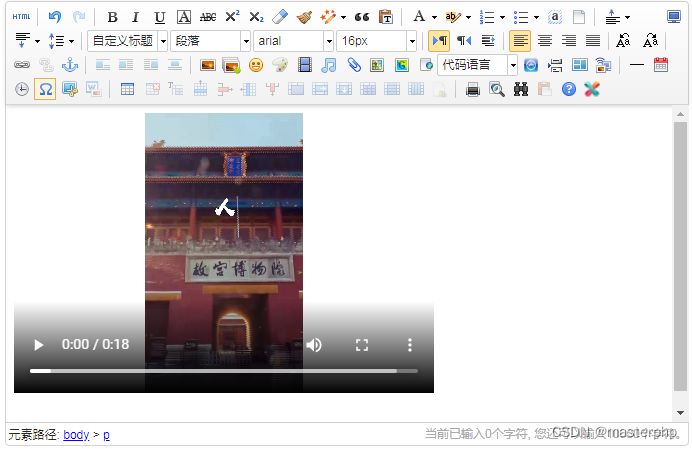This screenshot has width=692, height=449.
Task: Open scrawl drawing palette
Action: tap(280, 65)
